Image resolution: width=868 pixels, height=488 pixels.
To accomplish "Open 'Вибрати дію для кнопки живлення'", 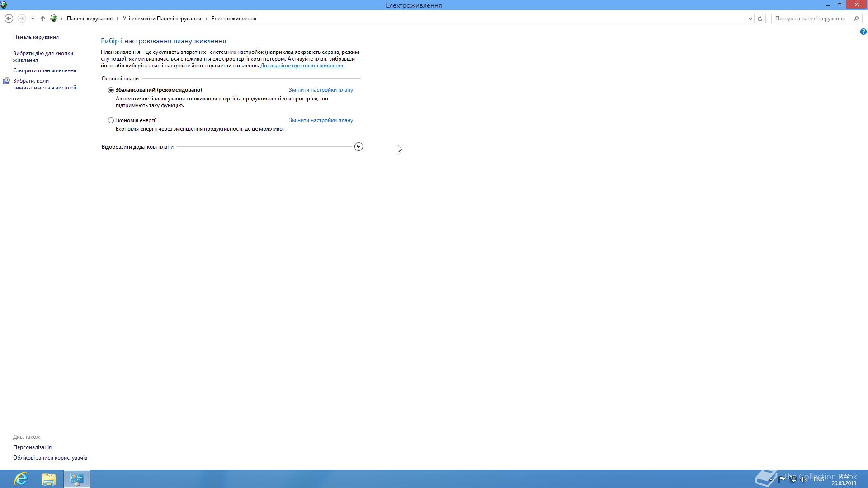I will click(43, 56).
